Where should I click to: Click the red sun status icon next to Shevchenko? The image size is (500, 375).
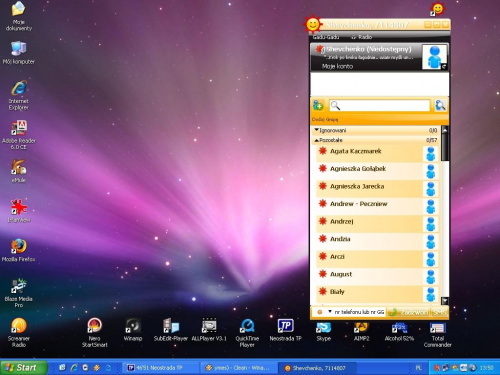click(x=320, y=50)
